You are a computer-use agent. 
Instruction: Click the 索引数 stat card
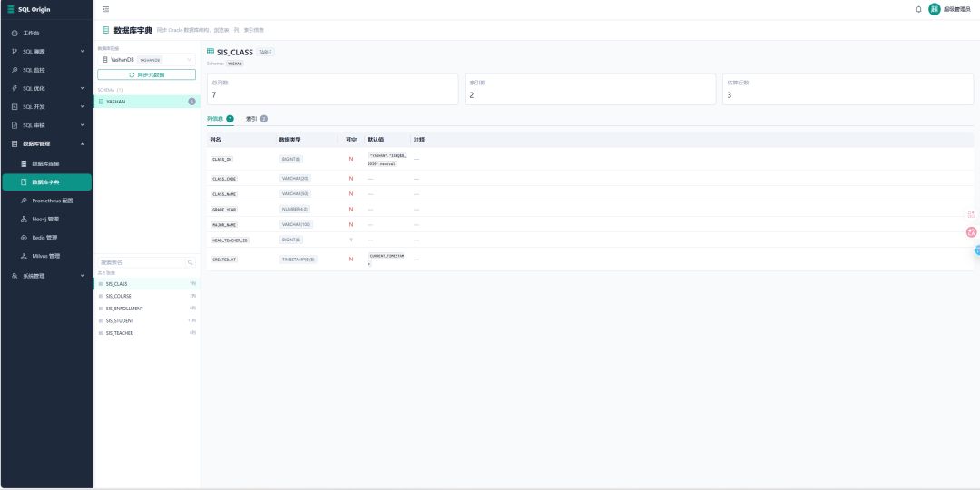click(590, 89)
